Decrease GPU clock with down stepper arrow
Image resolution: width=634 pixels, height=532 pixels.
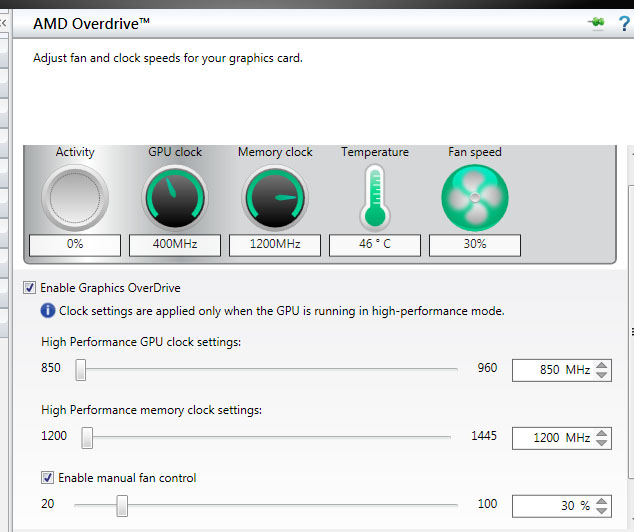(602, 375)
